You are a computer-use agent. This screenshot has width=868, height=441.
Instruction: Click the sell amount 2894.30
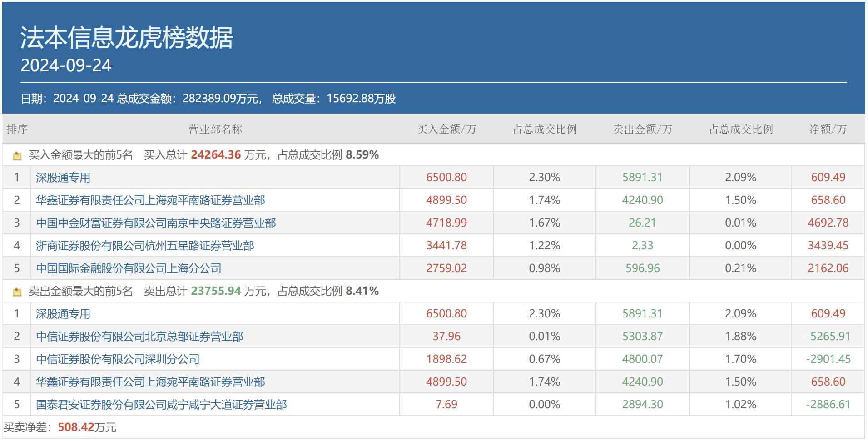(x=642, y=405)
